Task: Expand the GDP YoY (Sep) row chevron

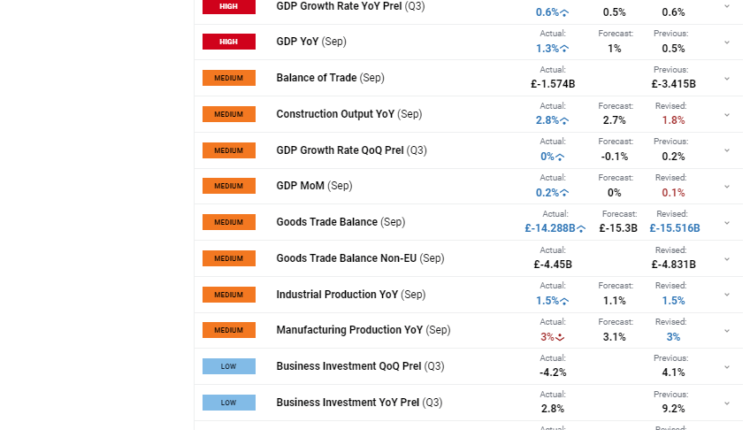Action: coord(727,42)
